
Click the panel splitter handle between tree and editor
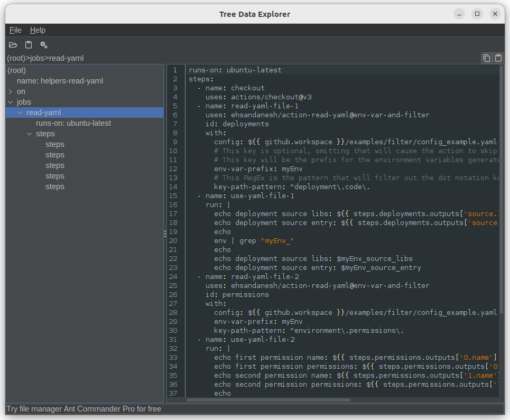164,233
